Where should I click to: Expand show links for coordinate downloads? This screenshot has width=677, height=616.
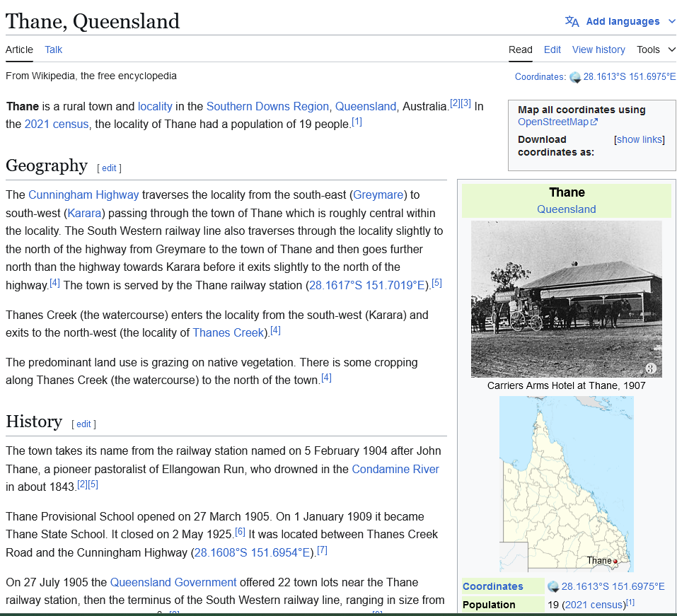coord(640,139)
